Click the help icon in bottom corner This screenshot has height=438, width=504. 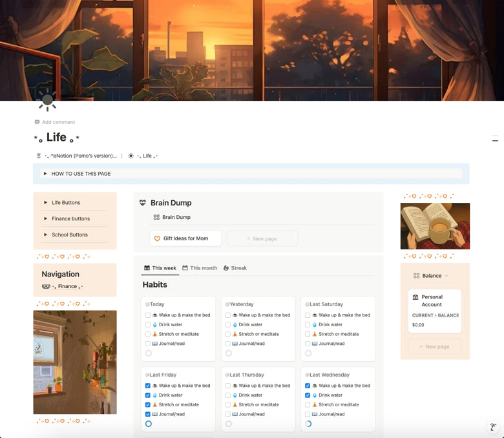[x=492, y=427]
